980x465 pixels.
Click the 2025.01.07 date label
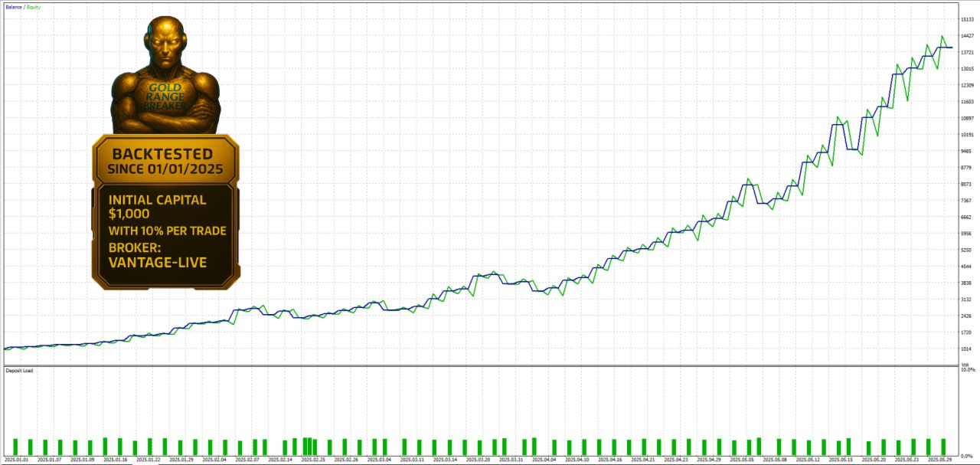50,460
